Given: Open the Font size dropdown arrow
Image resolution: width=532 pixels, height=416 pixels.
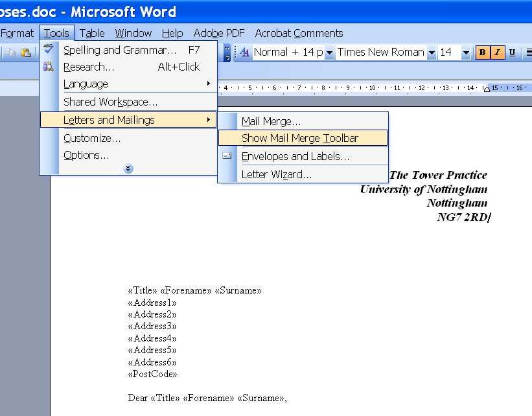Looking at the screenshot, I should (466, 52).
